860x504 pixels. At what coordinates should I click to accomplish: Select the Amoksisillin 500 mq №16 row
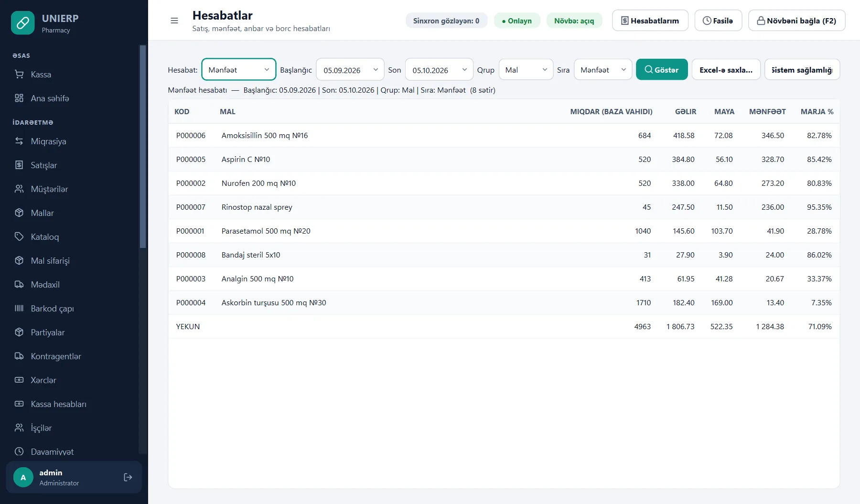pos(504,135)
